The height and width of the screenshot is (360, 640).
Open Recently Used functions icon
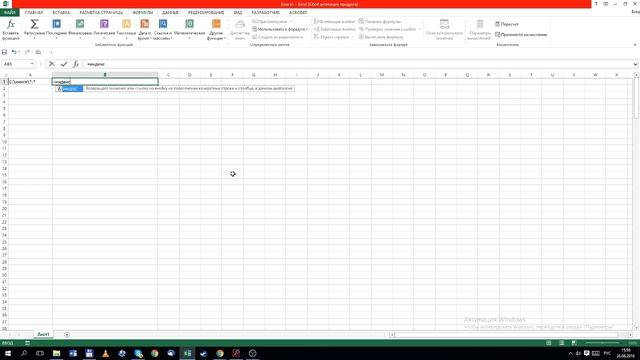[56, 24]
